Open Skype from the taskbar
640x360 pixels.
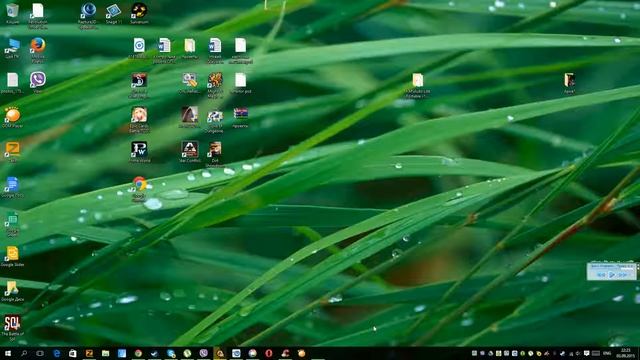pyautogui.click(x=171, y=353)
